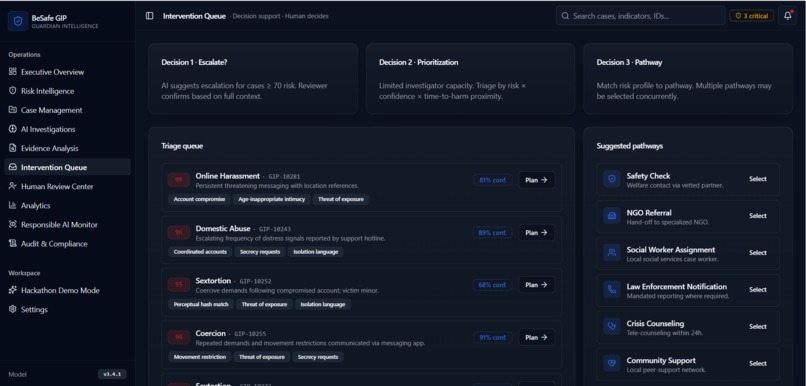Click the Perceptual hash match tag
Screen dimensions: 806x386
click(x=201, y=304)
